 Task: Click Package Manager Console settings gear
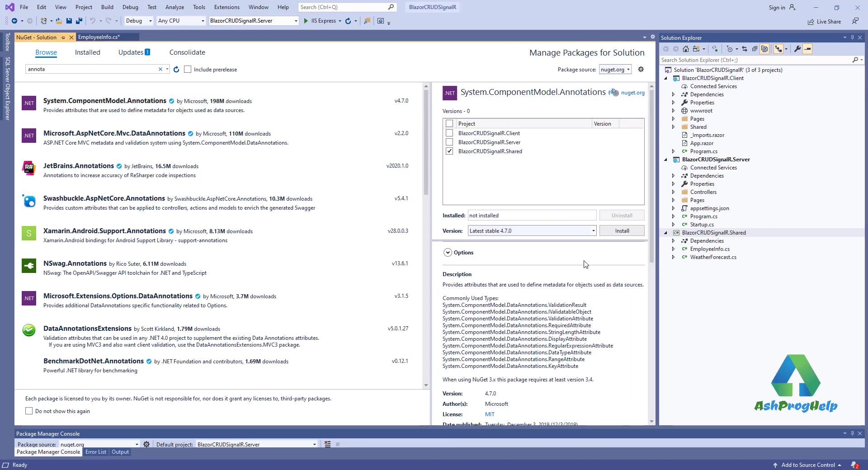point(146,444)
